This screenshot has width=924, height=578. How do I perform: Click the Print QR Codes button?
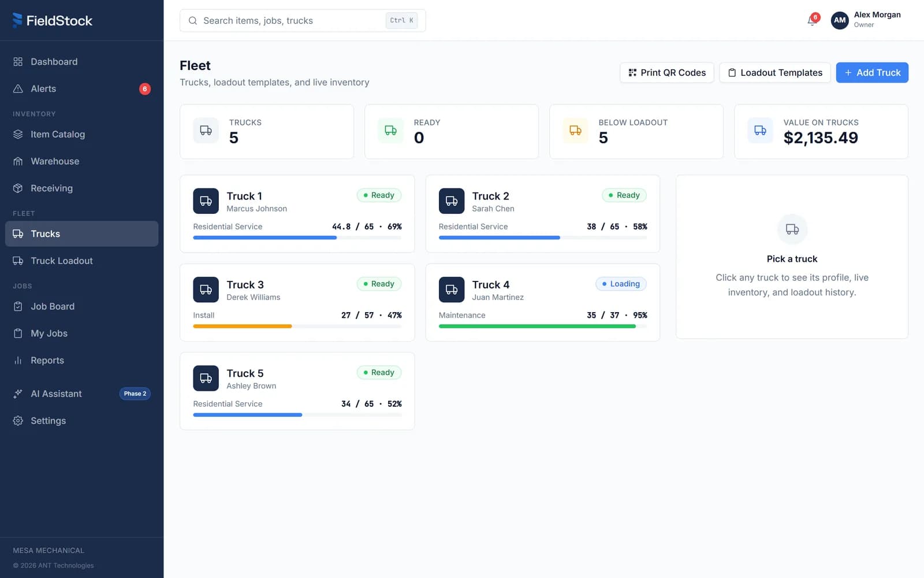point(667,73)
